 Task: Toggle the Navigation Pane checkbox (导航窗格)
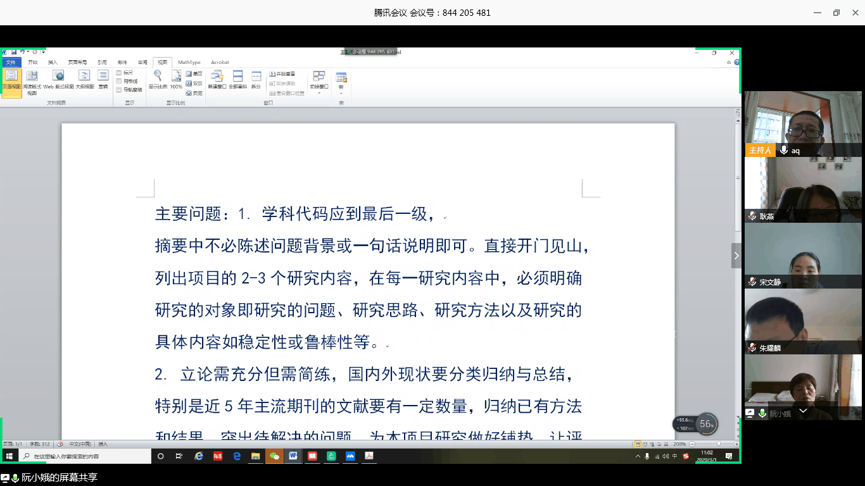pos(121,90)
